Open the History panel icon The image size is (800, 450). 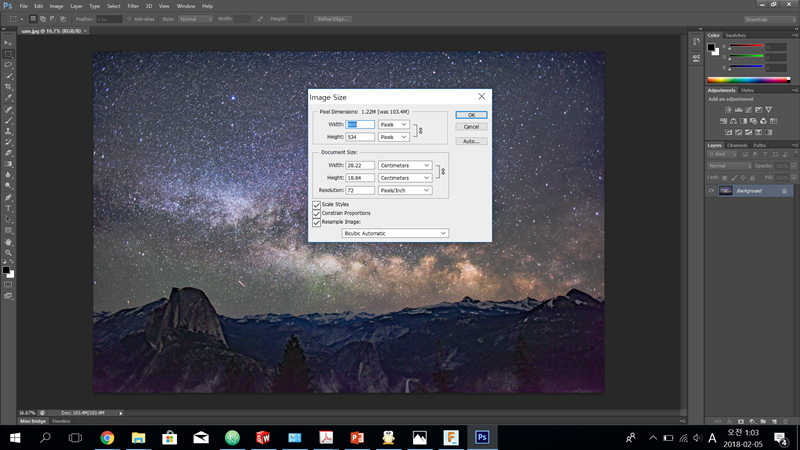(x=696, y=42)
